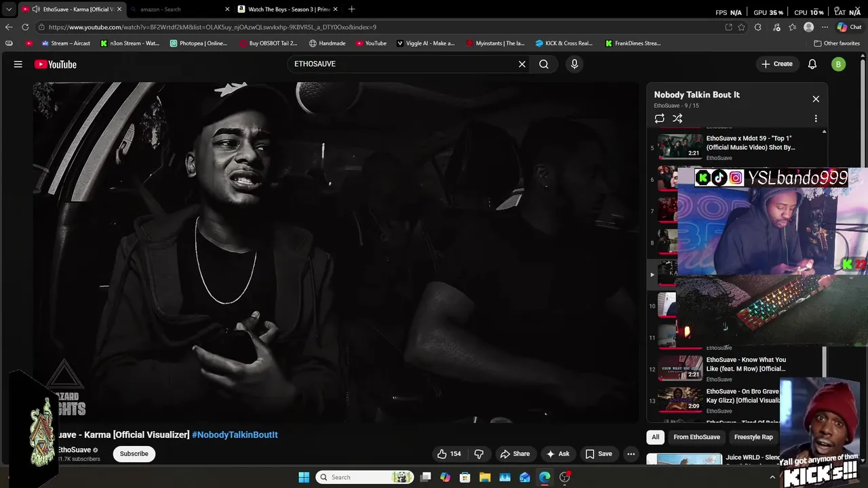Switch to the Watch The Boys tab
868x488 pixels.
pos(288,9)
